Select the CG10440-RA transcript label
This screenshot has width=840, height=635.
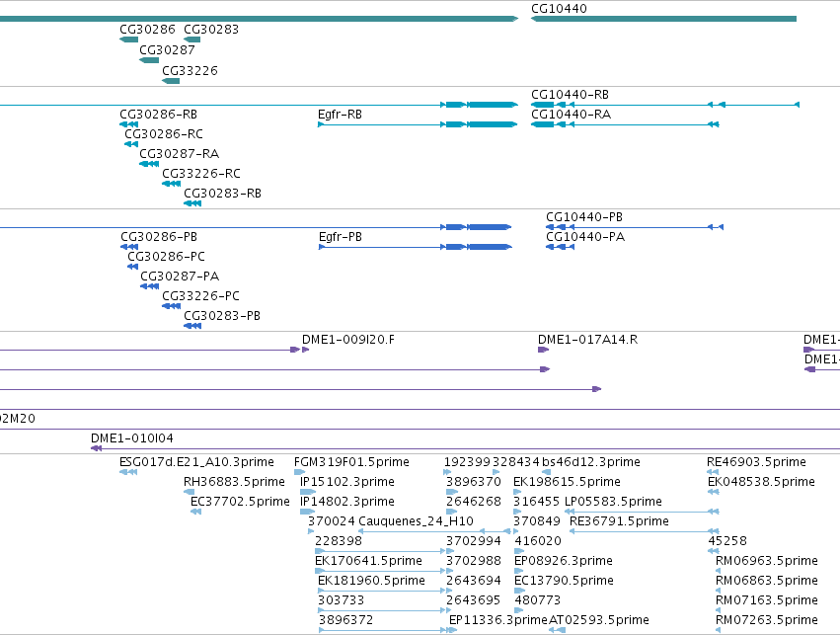click(x=572, y=115)
